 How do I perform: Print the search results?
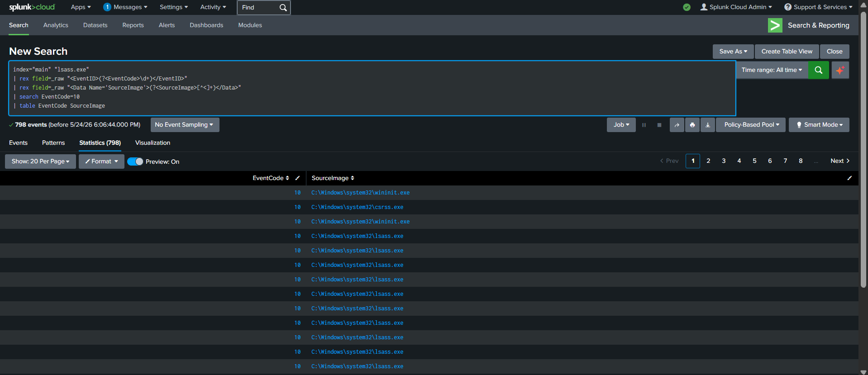point(692,125)
